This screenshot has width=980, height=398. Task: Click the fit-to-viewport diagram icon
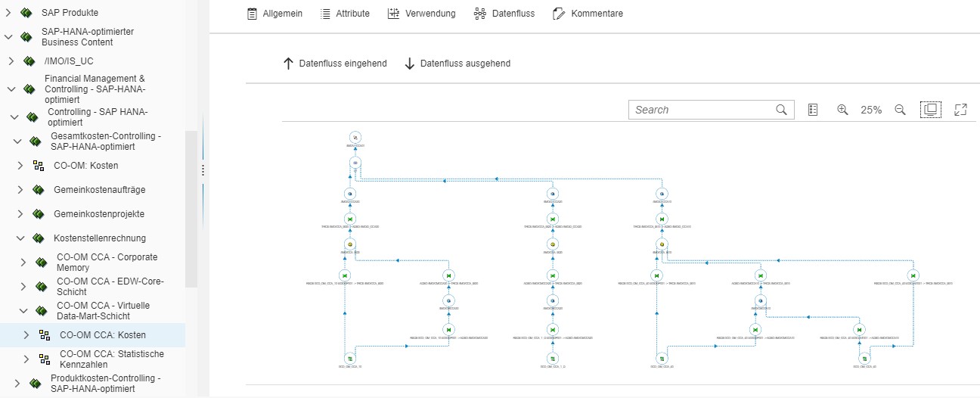(x=930, y=110)
